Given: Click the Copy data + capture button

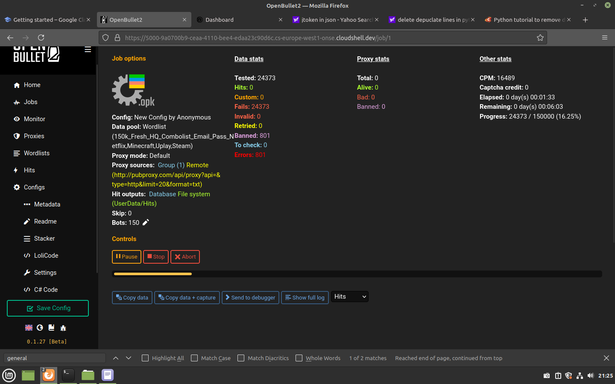Looking at the screenshot, I should (187, 297).
